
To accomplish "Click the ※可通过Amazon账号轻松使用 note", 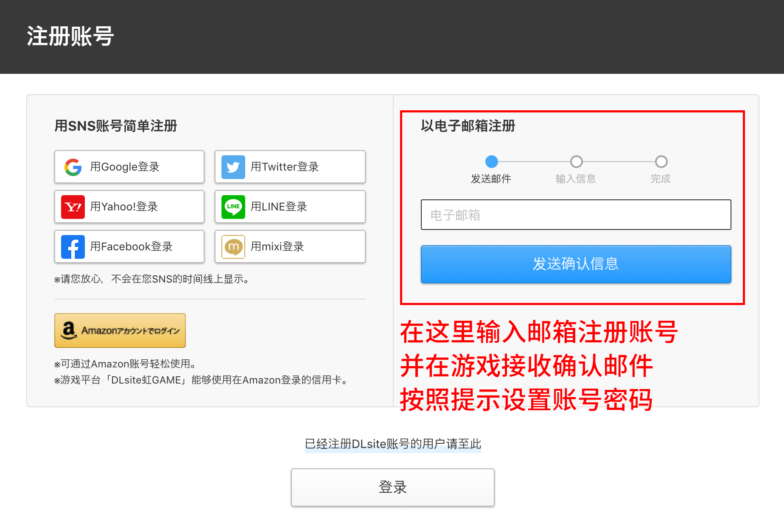I will pos(125,364).
